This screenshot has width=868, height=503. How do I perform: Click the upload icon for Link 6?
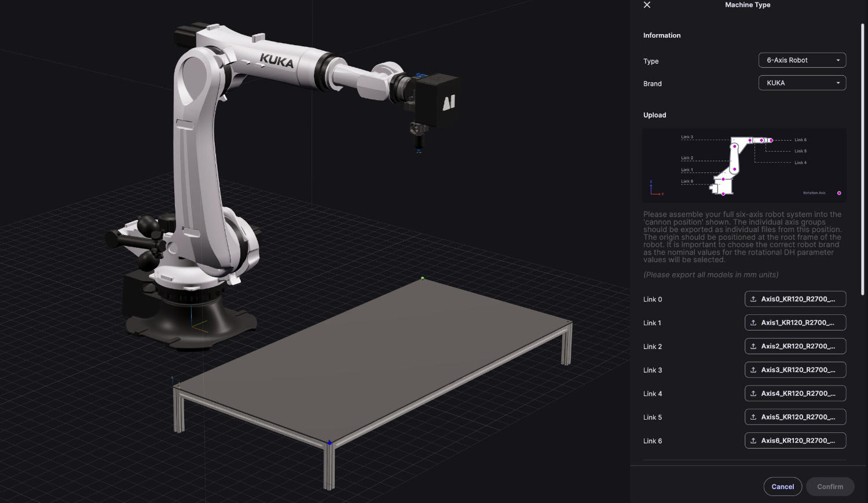point(753,441)
